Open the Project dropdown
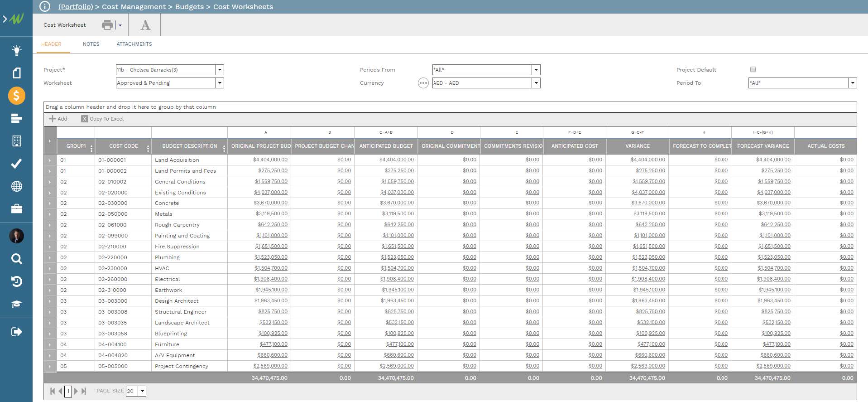 coord(220,70)
